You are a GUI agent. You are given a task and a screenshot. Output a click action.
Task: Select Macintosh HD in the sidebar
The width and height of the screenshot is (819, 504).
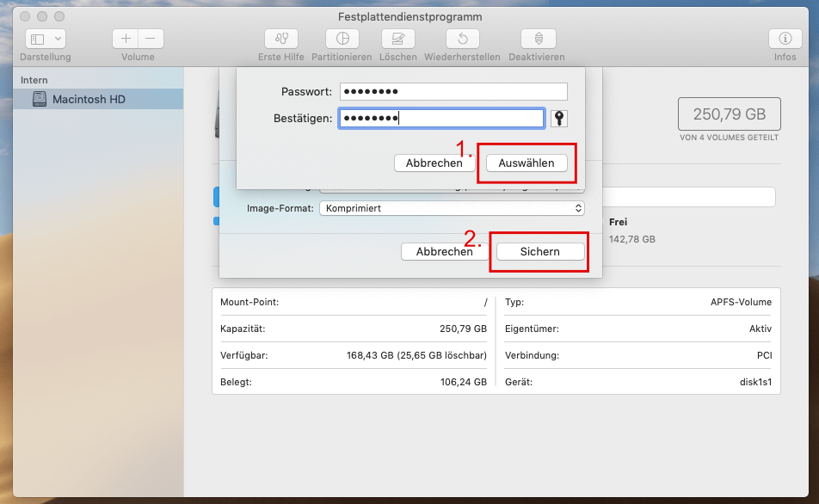89,99
